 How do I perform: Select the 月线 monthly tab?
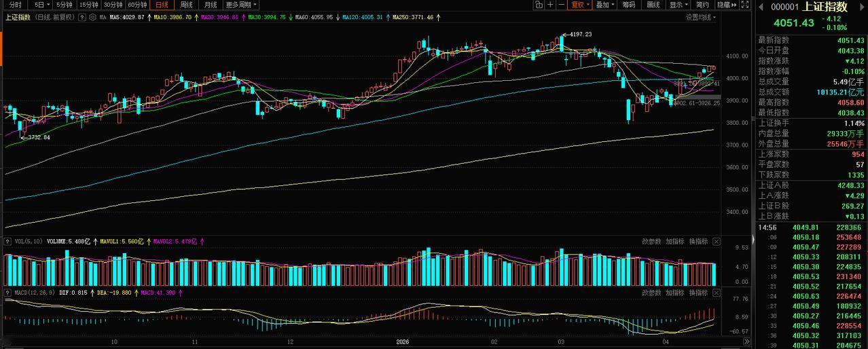211,5
